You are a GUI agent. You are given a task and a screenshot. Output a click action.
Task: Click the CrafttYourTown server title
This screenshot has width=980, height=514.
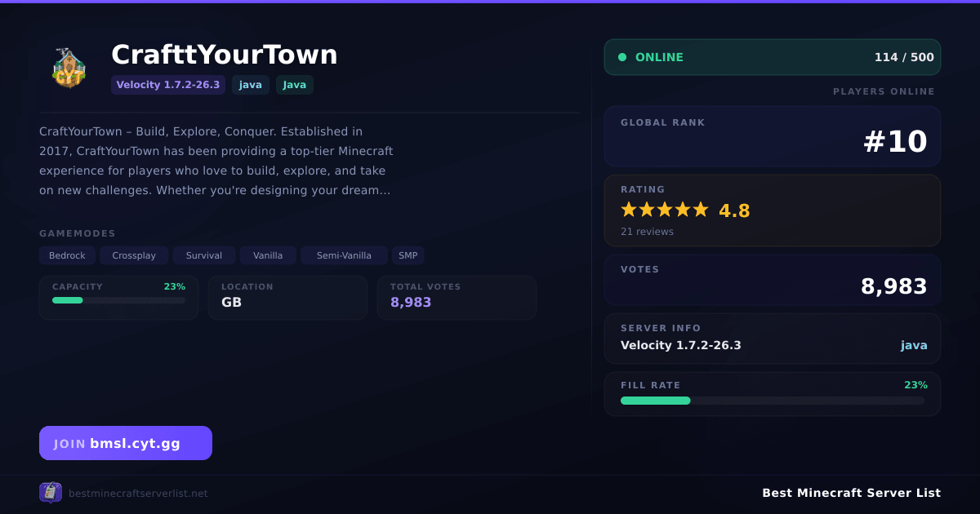click(x=225, y=55)
